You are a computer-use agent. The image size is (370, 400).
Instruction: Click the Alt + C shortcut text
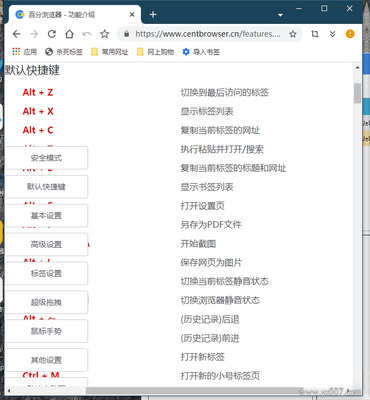pyautogui.click(x=38, y=130)
